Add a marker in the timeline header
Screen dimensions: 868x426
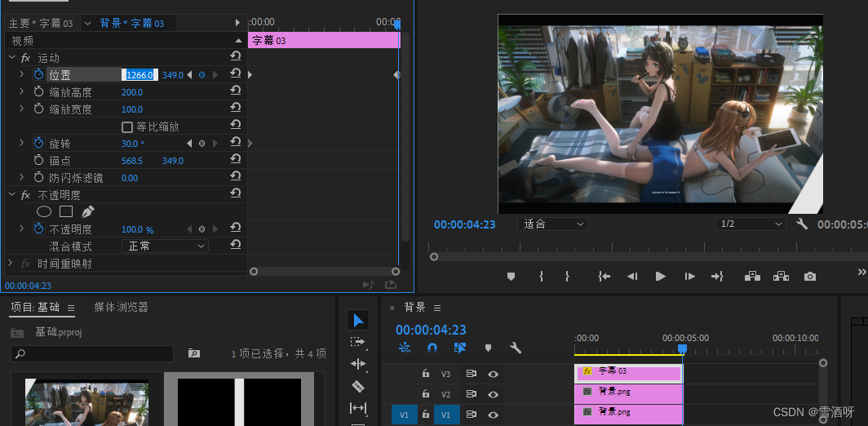tap(488, 348)
